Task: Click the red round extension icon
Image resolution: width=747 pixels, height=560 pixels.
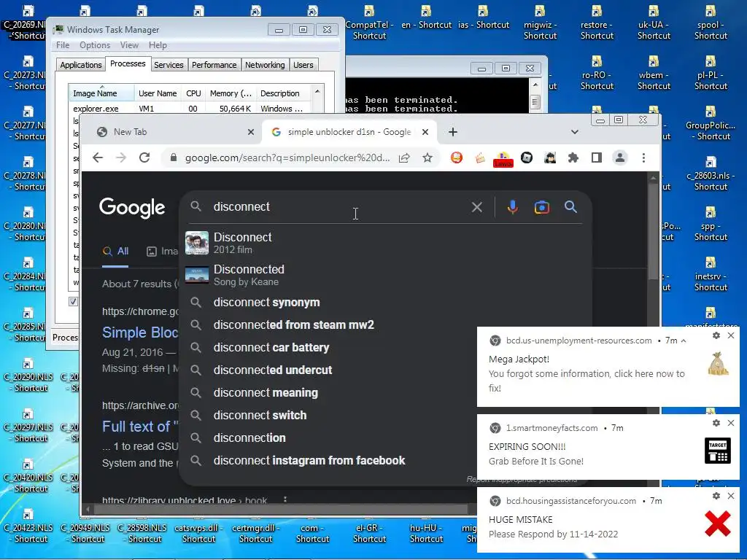Action: point(457,157)
